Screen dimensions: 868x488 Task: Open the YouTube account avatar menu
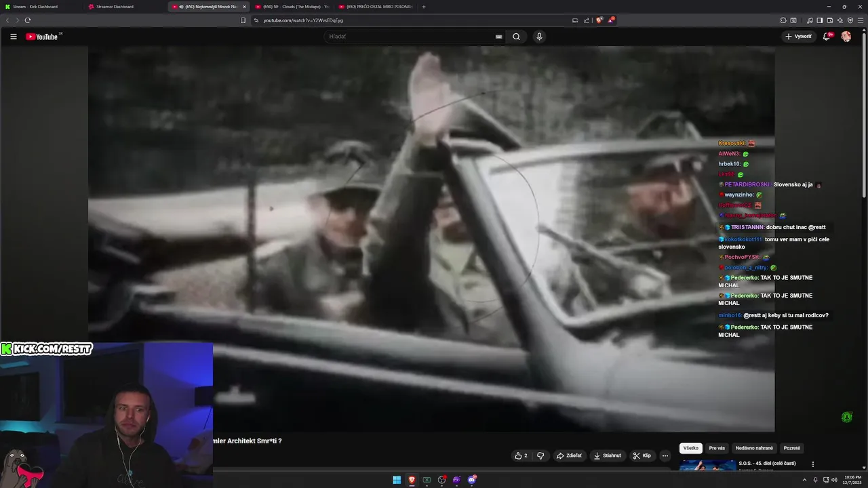tap(846, 37)
